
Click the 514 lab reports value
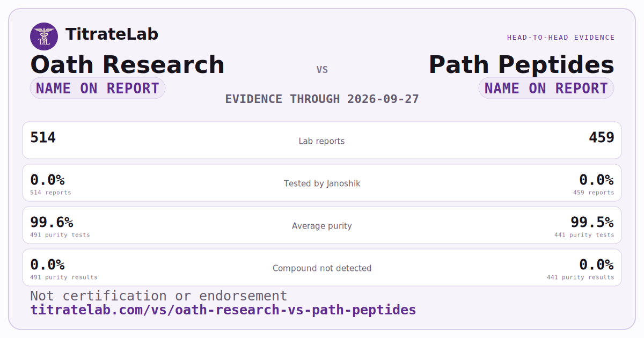pos(43,138)
